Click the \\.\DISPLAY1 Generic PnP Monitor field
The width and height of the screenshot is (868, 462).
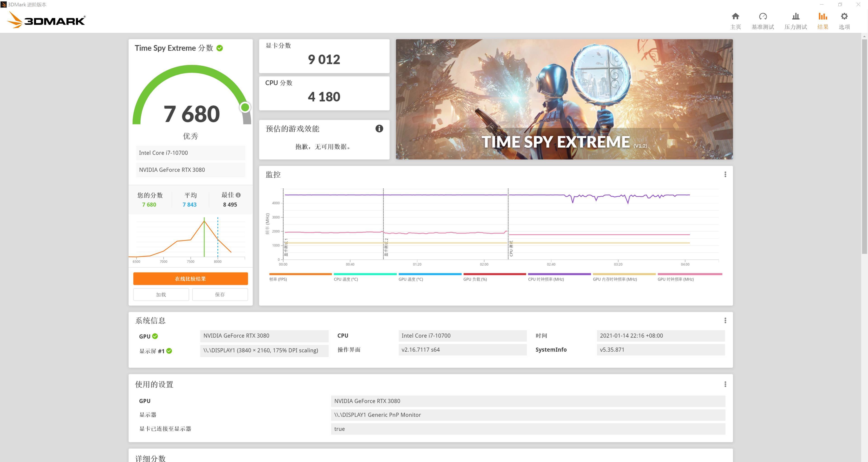click(x=528, y=415)
